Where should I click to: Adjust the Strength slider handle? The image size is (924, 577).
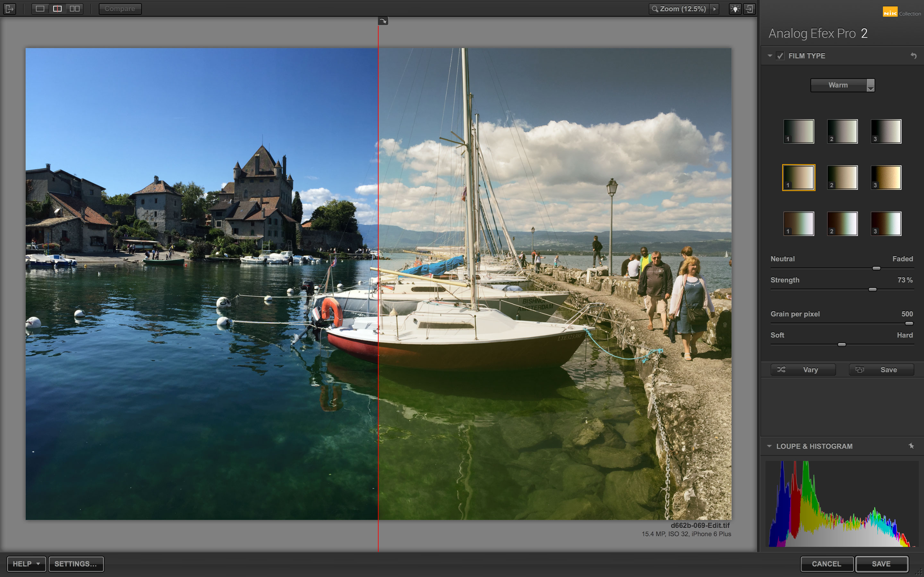click(872, 290)
